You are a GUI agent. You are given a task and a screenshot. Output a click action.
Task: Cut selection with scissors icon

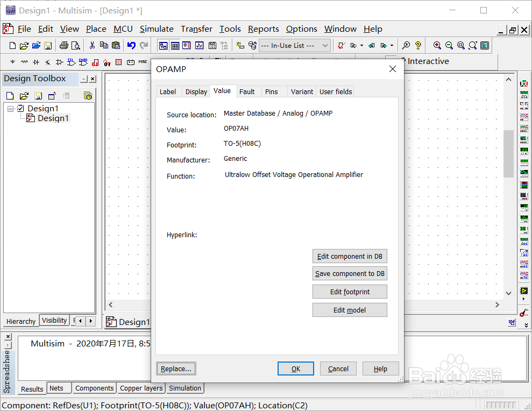click(x=92, y=46)
